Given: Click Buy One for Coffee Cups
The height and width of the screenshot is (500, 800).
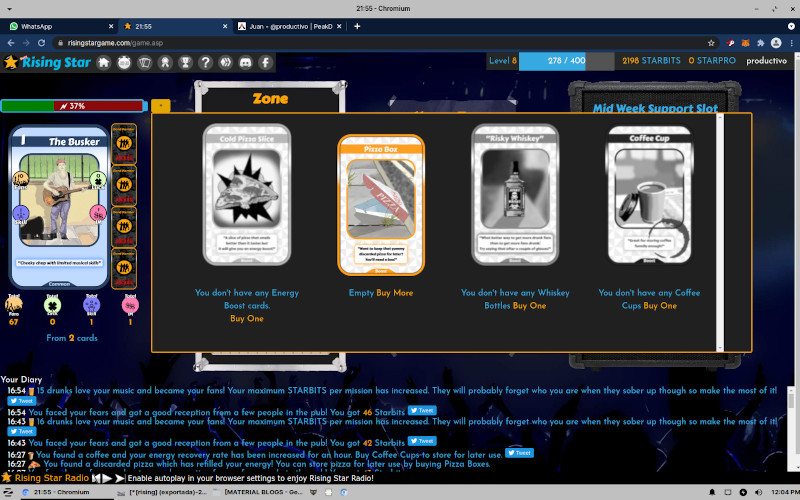Looking at the screenshot, I should [x=660, y=306].
